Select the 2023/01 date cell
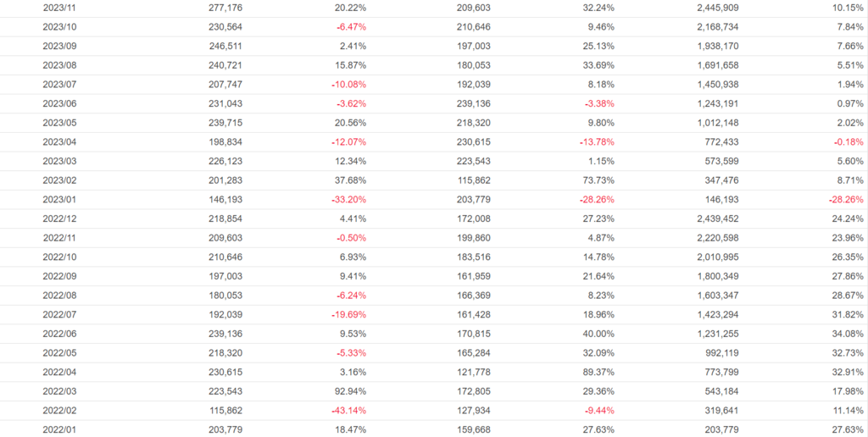 [59, 200]
